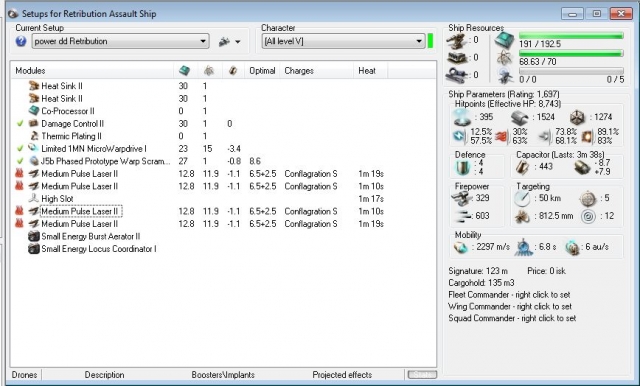Viewport: 640px width, 386px height.
Task: Open the Boosters\Implants tab
Action: coord(223,375)
